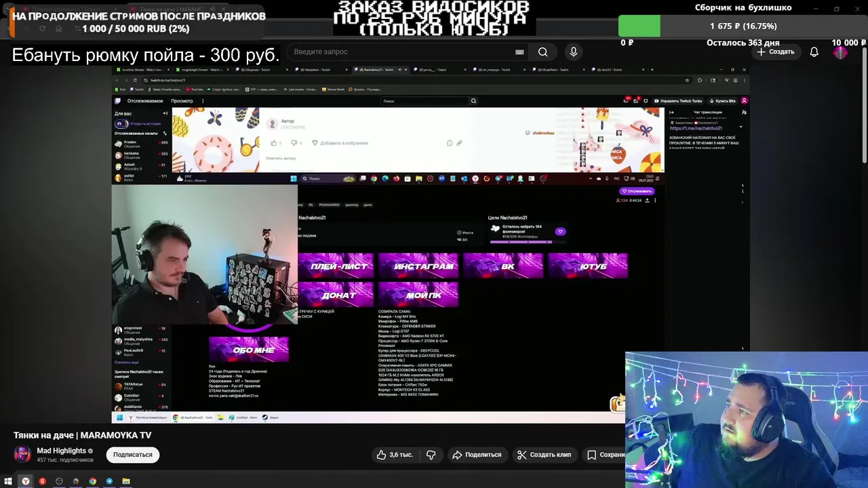Select nerixane channel in Twitch followed list

tap(142, 154)
